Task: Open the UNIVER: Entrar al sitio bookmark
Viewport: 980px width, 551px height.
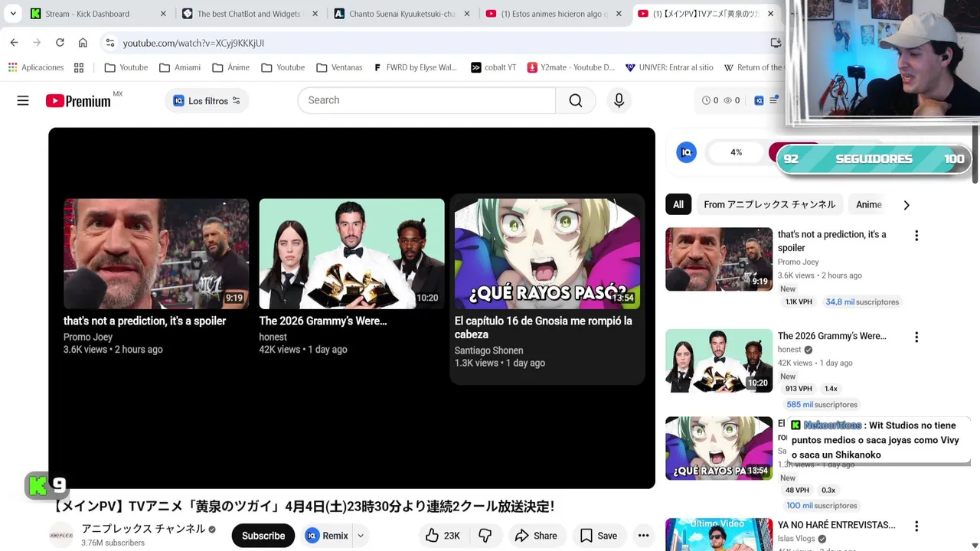Action: (669, 67)
